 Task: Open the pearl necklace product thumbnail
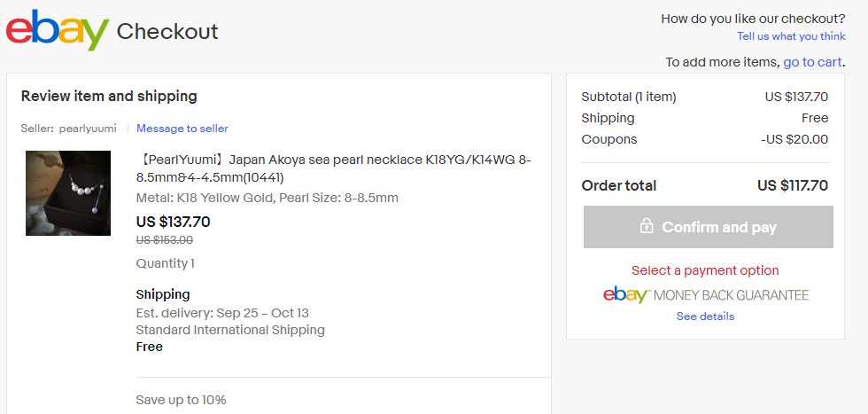[68, 193]
